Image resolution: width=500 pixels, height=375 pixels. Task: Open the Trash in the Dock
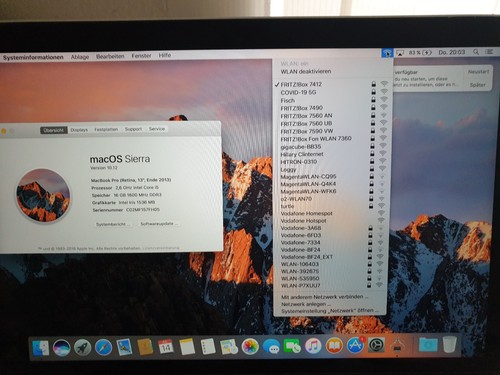449,345
